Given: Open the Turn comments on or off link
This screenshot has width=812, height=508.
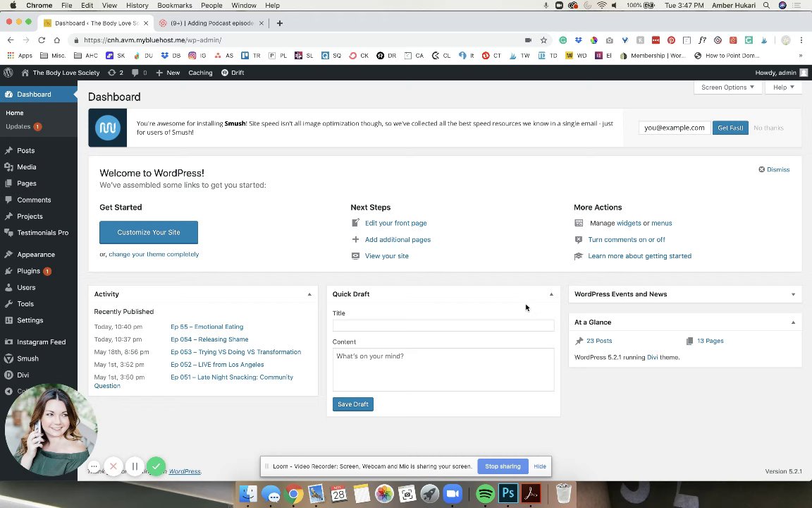Looking at the screenshot, I should point(627,239).
